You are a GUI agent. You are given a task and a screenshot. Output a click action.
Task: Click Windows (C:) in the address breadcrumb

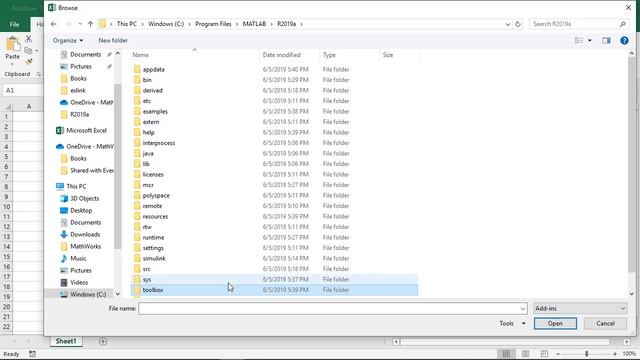point(166,24)
